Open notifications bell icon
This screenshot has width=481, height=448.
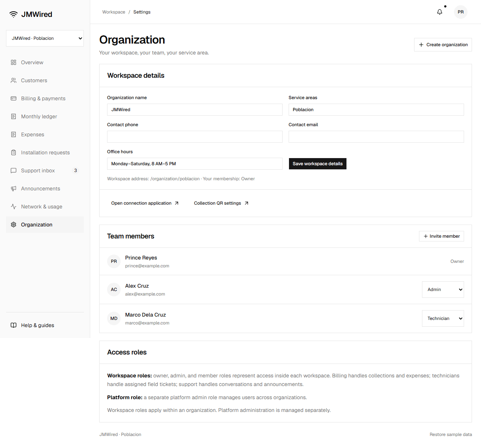click(x=440, y=12)
